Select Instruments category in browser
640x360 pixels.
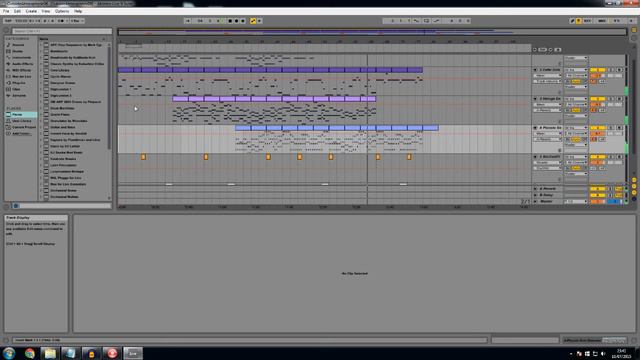21,58
